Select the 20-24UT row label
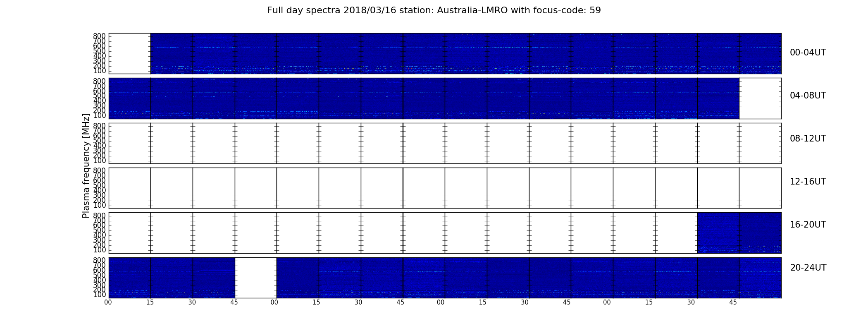This screenshot has width=868, height=331. pyautogui.click(x=808, y=268)
